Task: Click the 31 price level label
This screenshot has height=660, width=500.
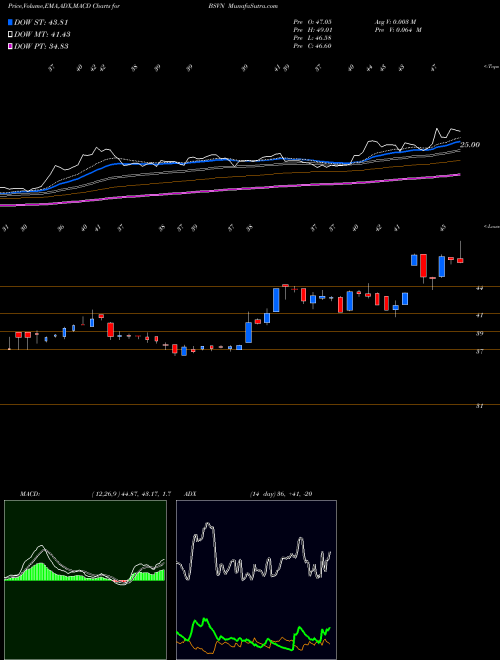Action: pos(479,406)
